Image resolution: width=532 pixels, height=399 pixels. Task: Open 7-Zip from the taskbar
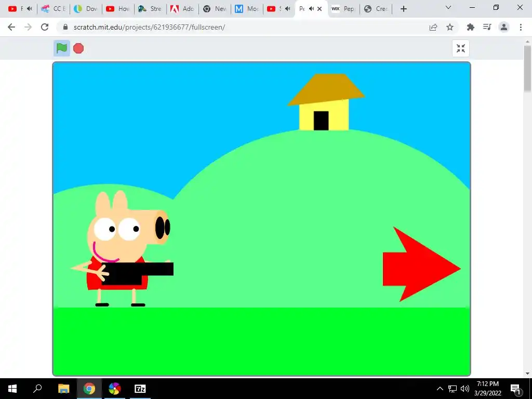(x=140, y=389)
